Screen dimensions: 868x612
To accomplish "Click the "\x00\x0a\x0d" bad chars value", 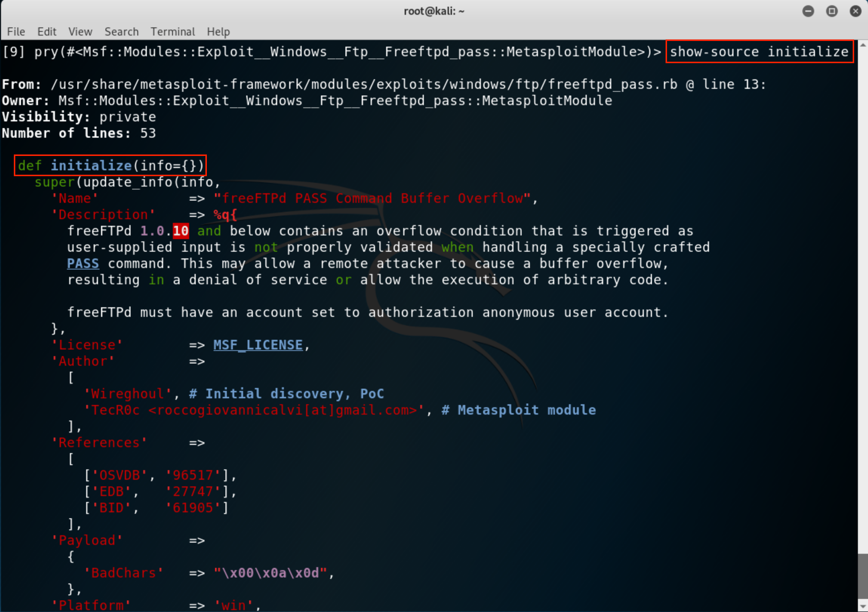I will click(x=270, y=573).
